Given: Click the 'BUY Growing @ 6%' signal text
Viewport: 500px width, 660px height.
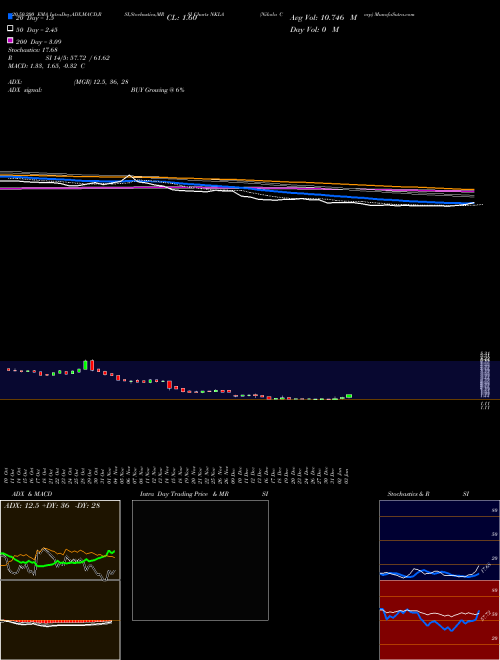Looking at the screenshot, I should click(157, 90).
